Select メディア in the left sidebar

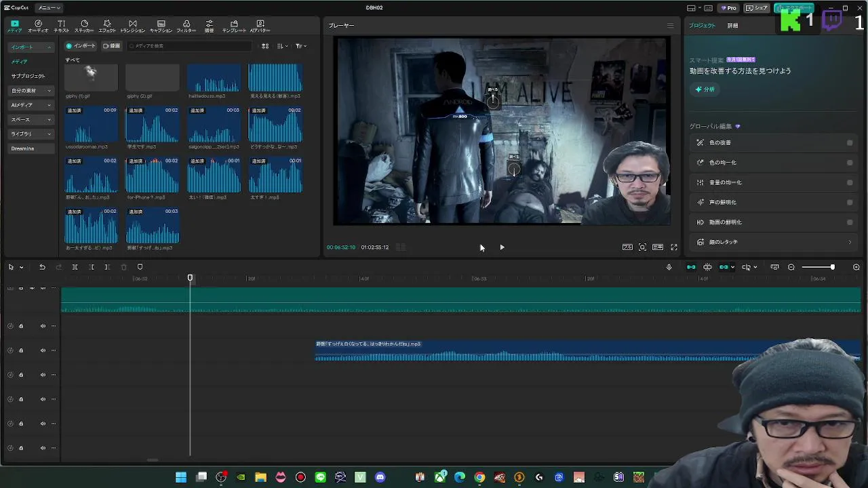tap(19, 62)
